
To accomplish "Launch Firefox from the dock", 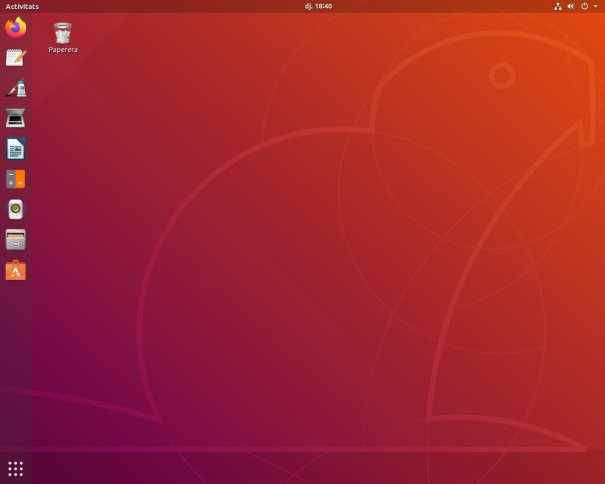I will pyautogui.click(x=16, y=28).
